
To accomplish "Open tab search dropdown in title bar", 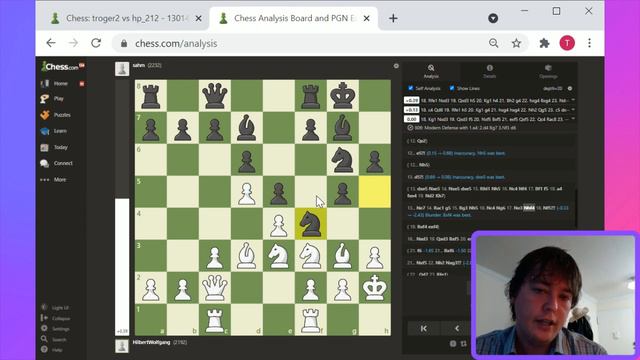I will click(493, 18).
